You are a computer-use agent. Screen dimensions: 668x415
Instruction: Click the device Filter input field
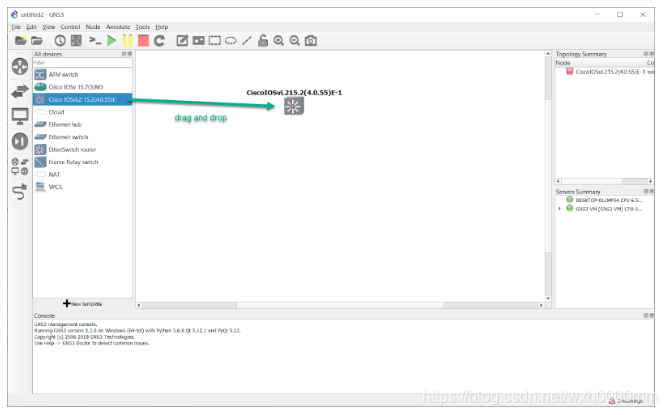click(x=83, y=63)
